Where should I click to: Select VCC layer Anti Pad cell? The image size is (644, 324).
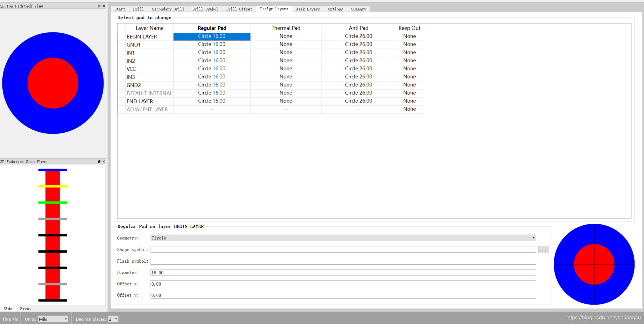[x=358, y=69]
